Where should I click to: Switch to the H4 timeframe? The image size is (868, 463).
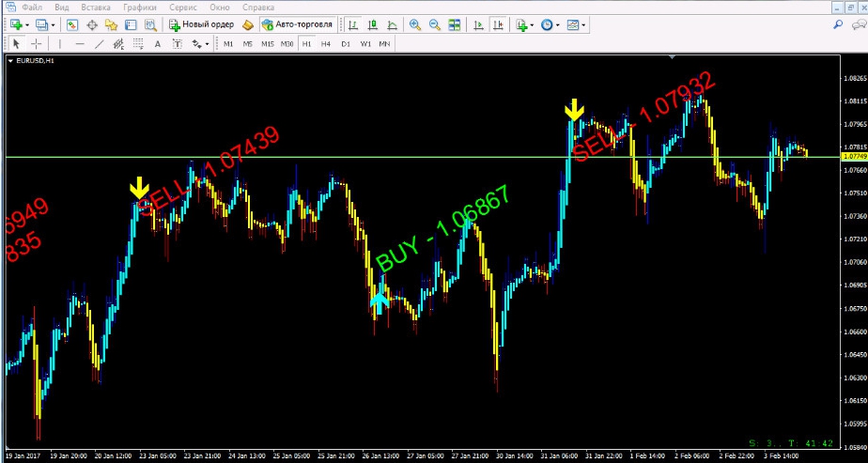click(x=325, y=43)
